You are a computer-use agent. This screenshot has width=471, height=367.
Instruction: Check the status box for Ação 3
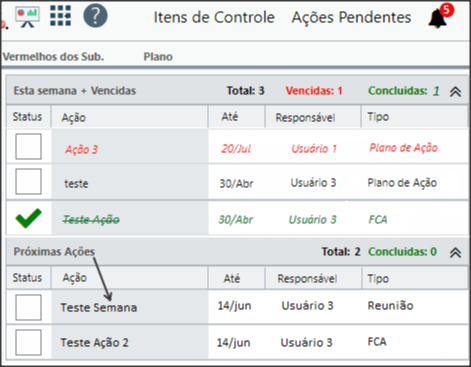[x=28, y=146]
